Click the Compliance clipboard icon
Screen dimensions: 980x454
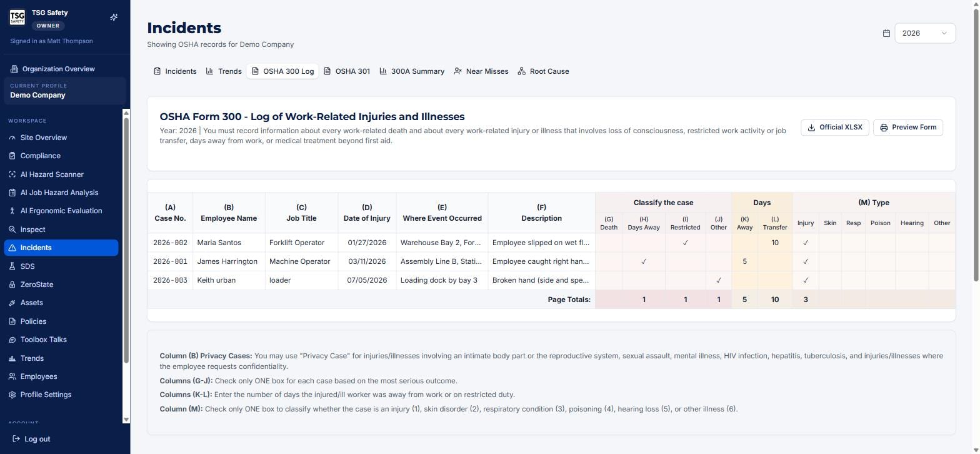[x=12, y=156]
